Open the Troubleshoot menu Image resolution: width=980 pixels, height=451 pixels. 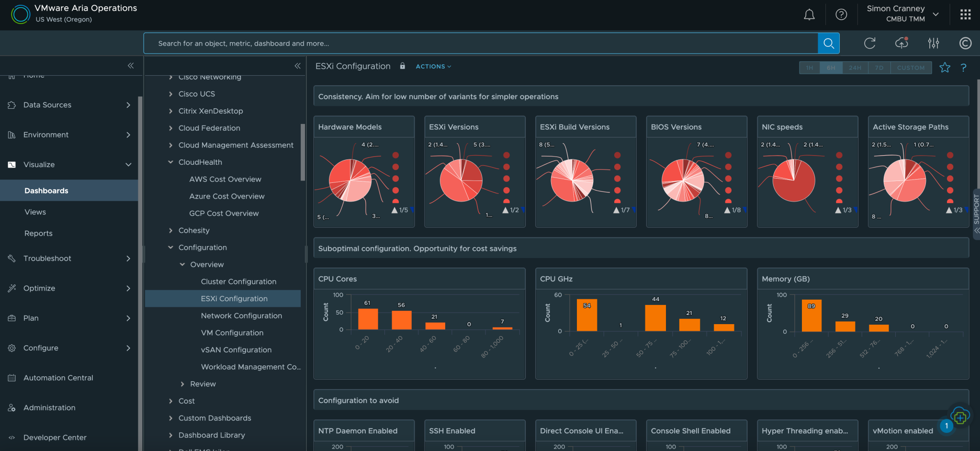pos(69,259)
